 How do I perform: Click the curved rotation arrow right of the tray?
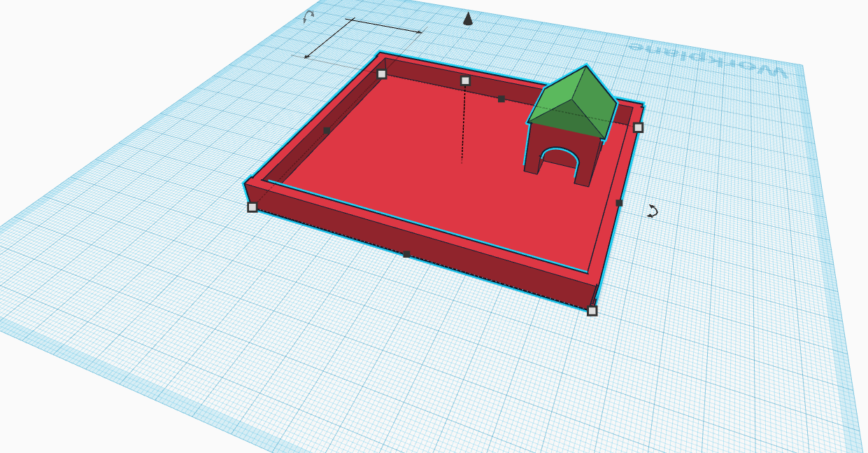click(652, 211)
